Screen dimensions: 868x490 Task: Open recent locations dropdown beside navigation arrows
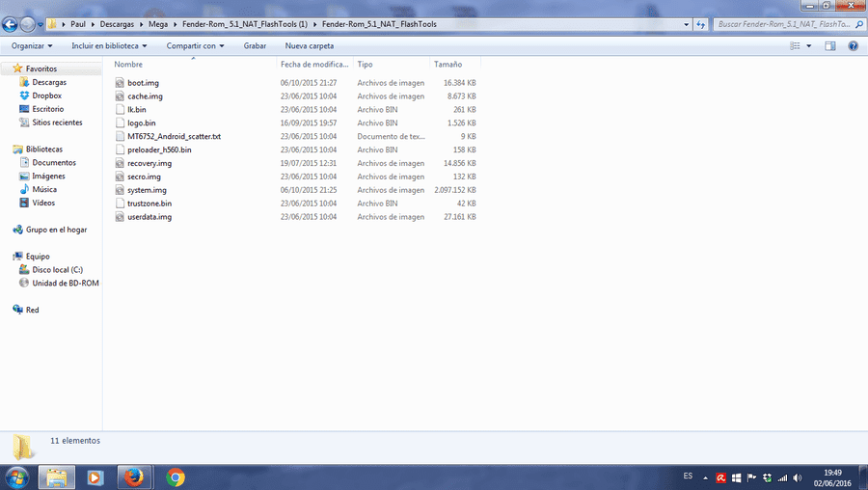[x=40, y=25]
